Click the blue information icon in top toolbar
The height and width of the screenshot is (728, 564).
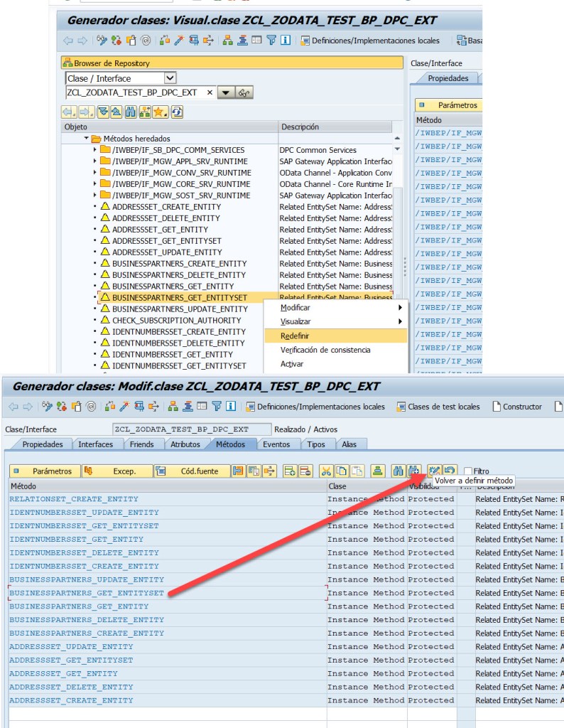286,41
